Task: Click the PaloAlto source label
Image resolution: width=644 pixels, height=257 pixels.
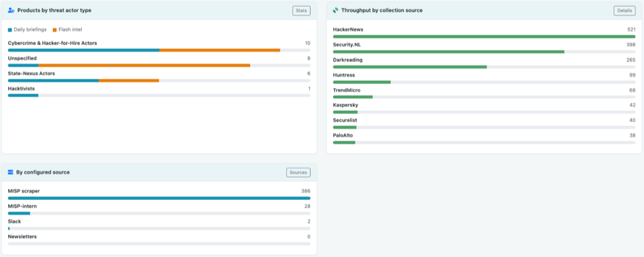Action: pos(343,136)
